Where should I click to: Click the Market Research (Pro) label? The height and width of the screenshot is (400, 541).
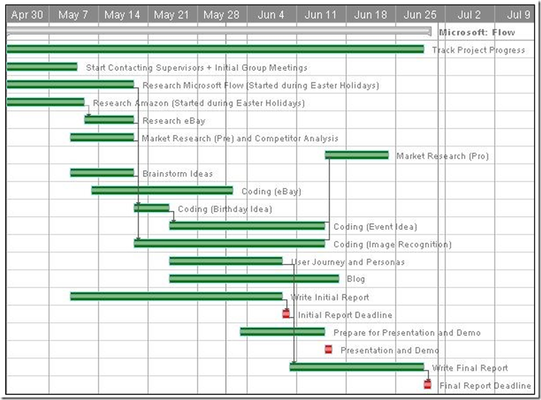[443, 156]
